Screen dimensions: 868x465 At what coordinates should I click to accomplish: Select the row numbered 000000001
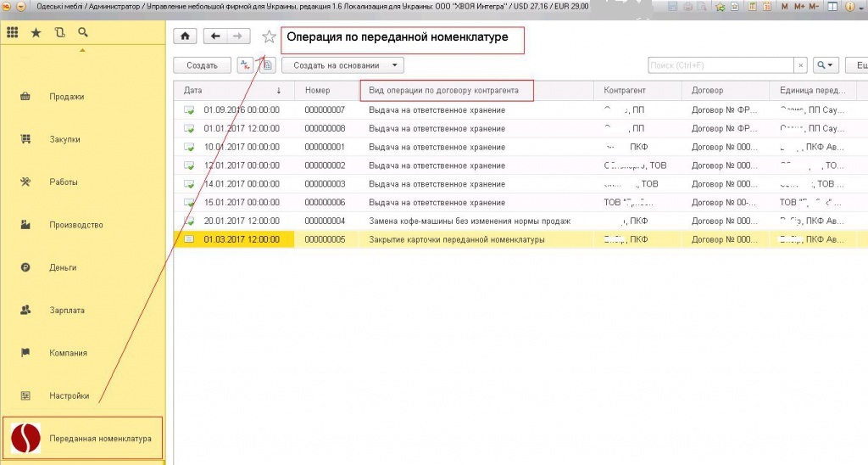[520, 147]
